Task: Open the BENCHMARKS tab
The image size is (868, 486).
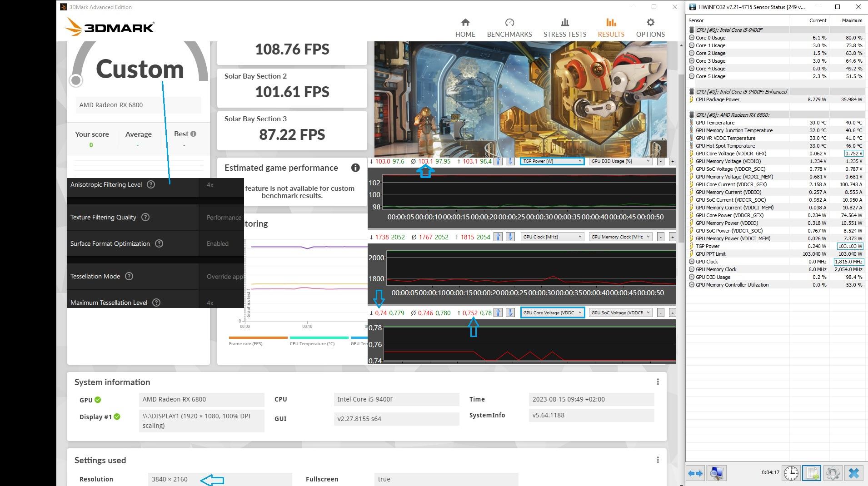Action: coord(509,28)
